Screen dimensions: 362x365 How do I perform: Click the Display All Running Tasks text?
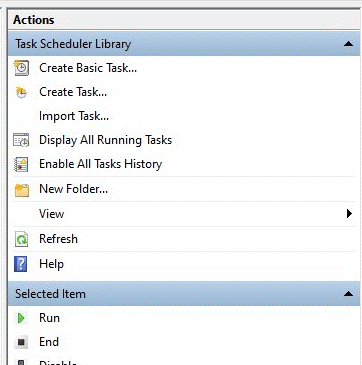[105, 140]
